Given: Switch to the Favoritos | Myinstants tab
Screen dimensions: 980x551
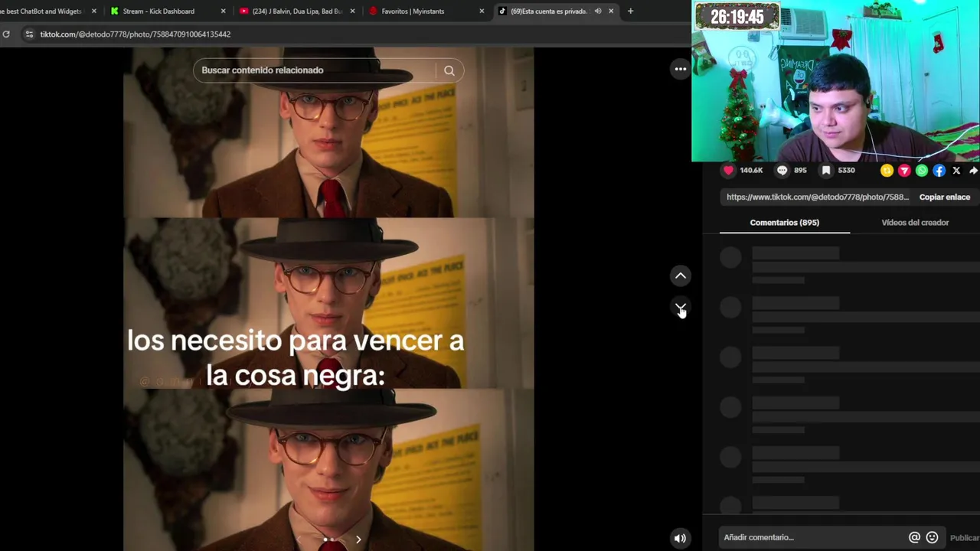Looking at the screenshot, I should point(425,11).
